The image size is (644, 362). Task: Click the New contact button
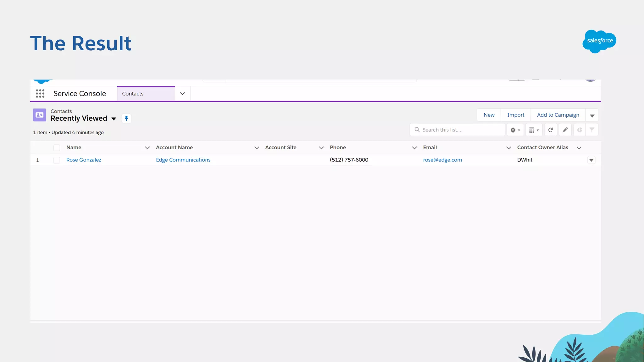tap(489, 115)
